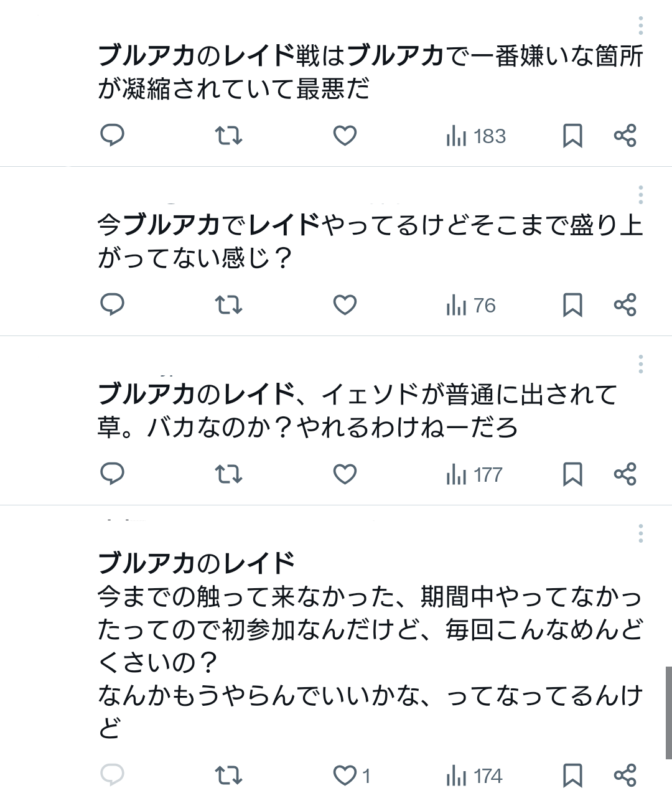Screen dimensions: 672x806
Task: Repost the tweet with 174 views
Action: (x=228, y=776)
